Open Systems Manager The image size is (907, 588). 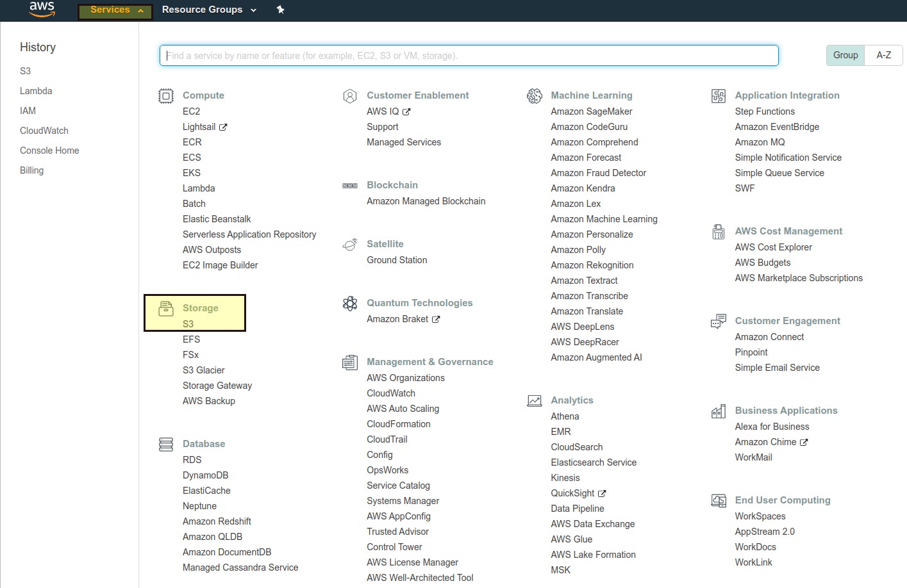(403, 501)
